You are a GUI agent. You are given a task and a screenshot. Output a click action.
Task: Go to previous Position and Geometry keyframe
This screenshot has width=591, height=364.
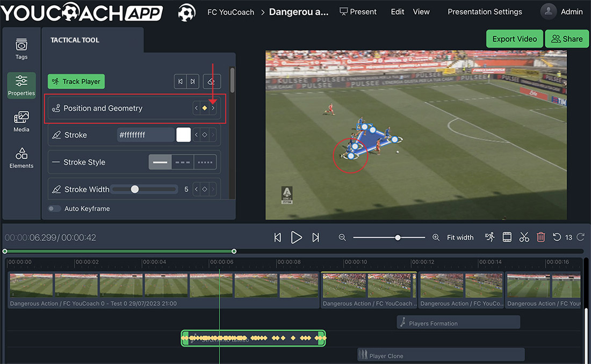pyautogui.click(x=196, y=108)
